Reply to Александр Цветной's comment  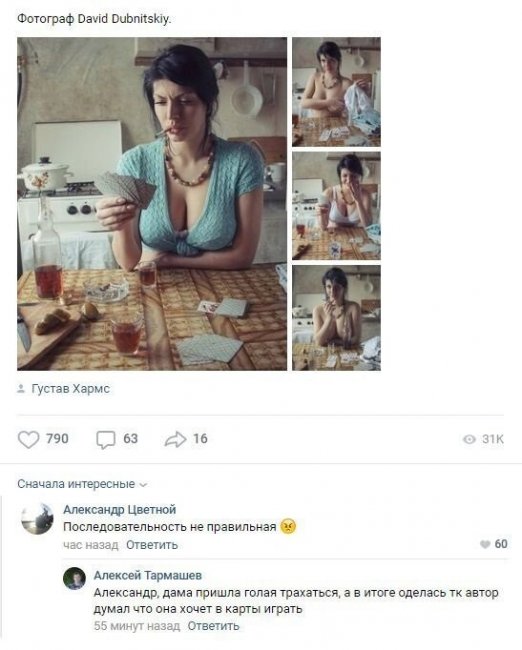pyautogui.click(x=152, y=545)
